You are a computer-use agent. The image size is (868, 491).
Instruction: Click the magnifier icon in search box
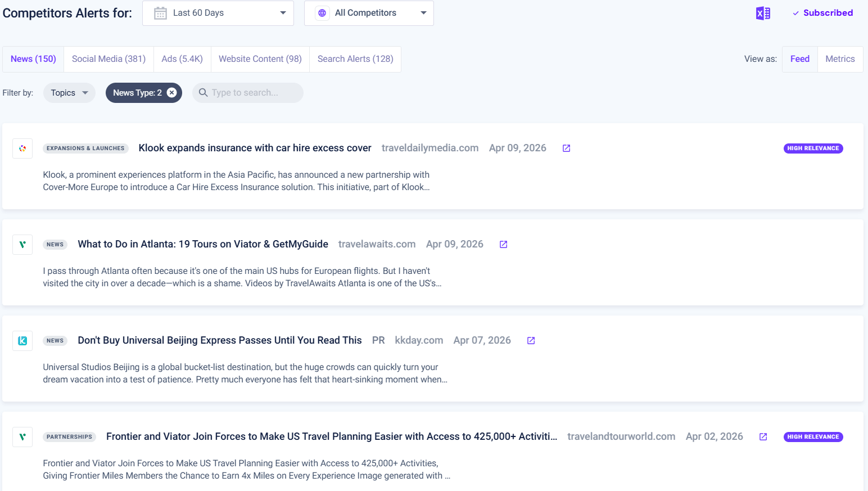(x=204, y=92)
